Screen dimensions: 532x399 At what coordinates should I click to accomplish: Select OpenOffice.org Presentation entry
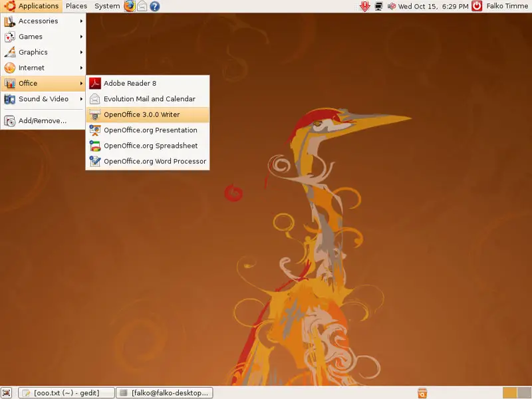[148, 130]
